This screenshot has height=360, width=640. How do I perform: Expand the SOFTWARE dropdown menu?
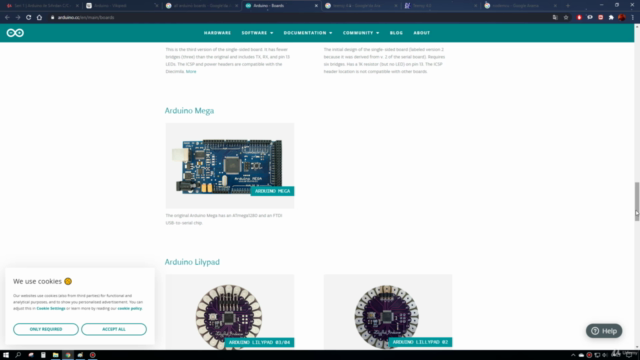pyautogui.click(x=257, y=33)
